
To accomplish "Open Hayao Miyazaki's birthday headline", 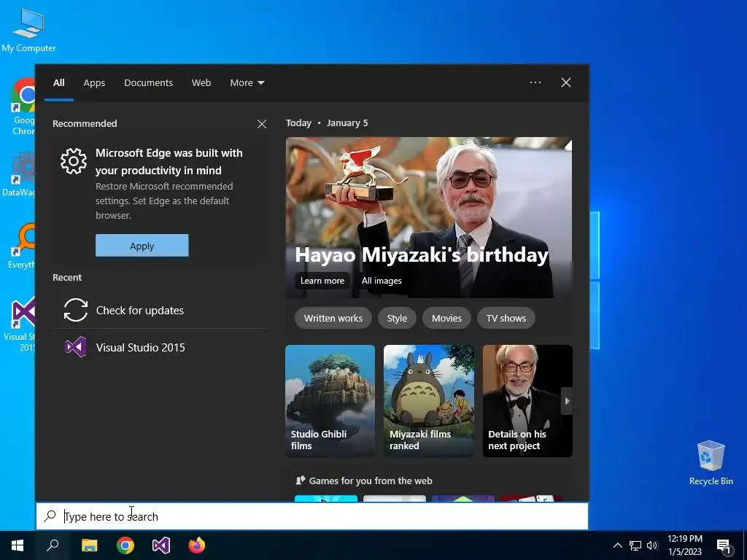I will pyautogui.click(x=422, y=254).
